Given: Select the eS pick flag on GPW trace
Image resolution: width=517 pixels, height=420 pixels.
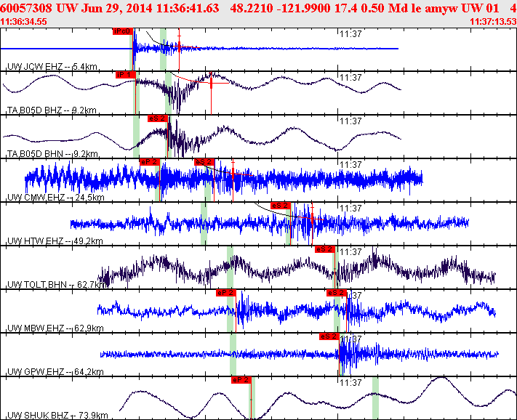Looking at the screenshot, I should pyautogui.click(x=329, y=336).
